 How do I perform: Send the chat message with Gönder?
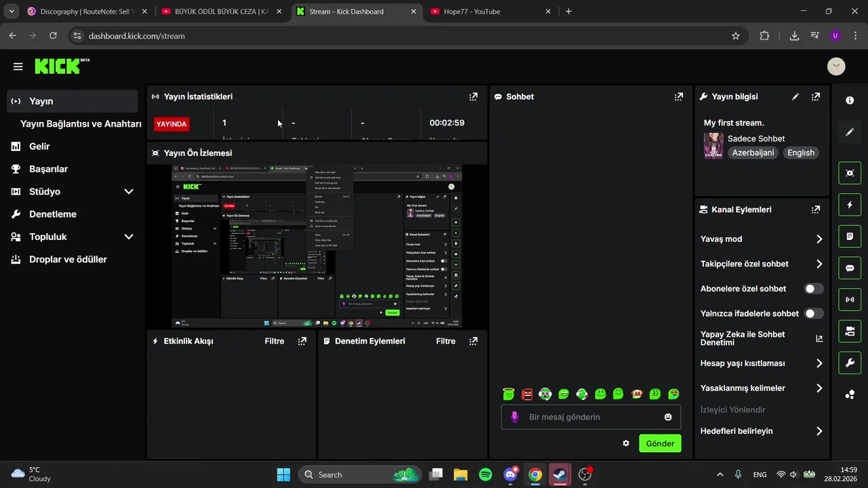660,443
